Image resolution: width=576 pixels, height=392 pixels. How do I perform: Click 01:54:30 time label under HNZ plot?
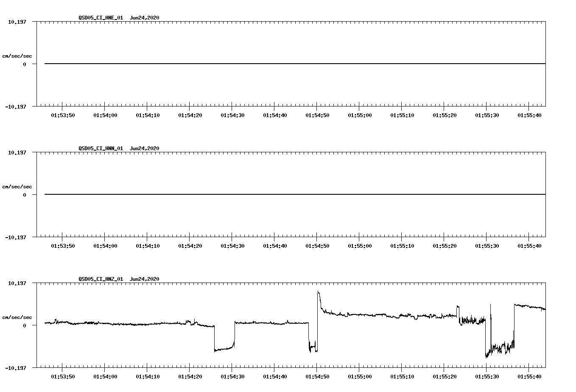[x=232, y=376]
